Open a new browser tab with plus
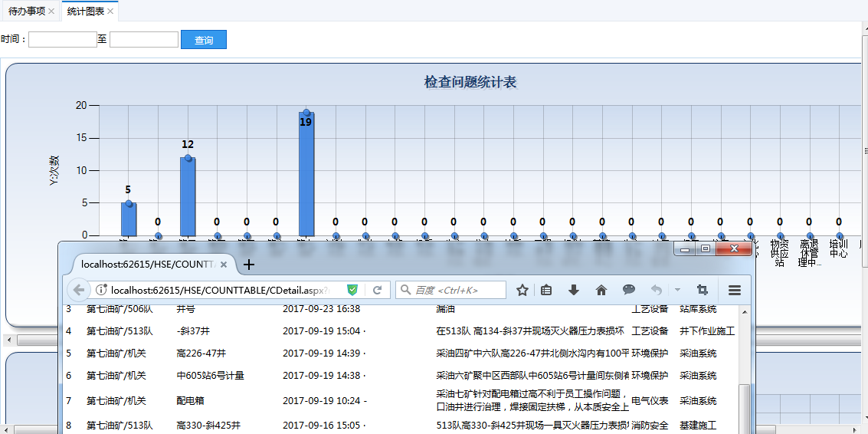The image size is (868, 434). pos(249,265)
